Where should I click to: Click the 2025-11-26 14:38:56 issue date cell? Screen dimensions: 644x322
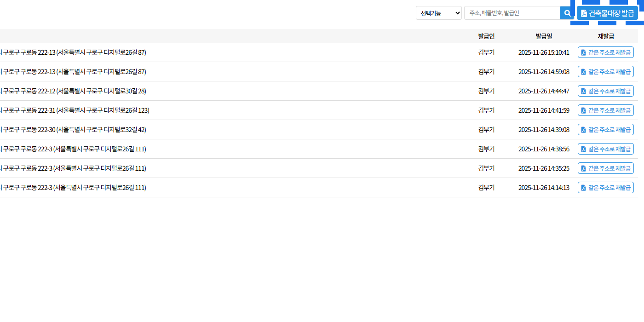(x=544, y=149)
